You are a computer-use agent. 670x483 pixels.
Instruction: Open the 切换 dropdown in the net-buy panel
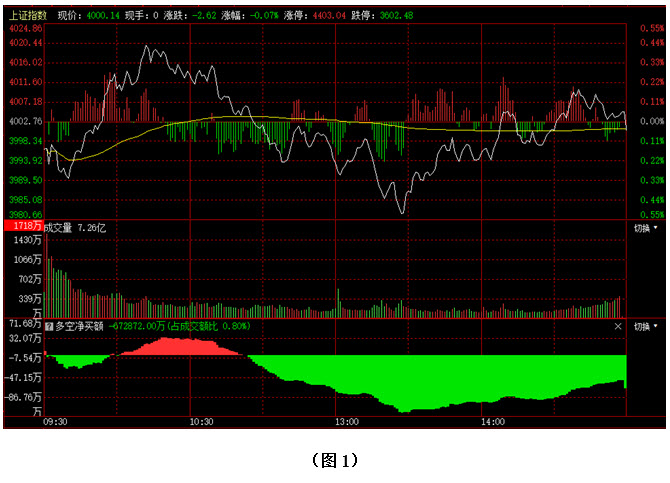pos(646,326)
